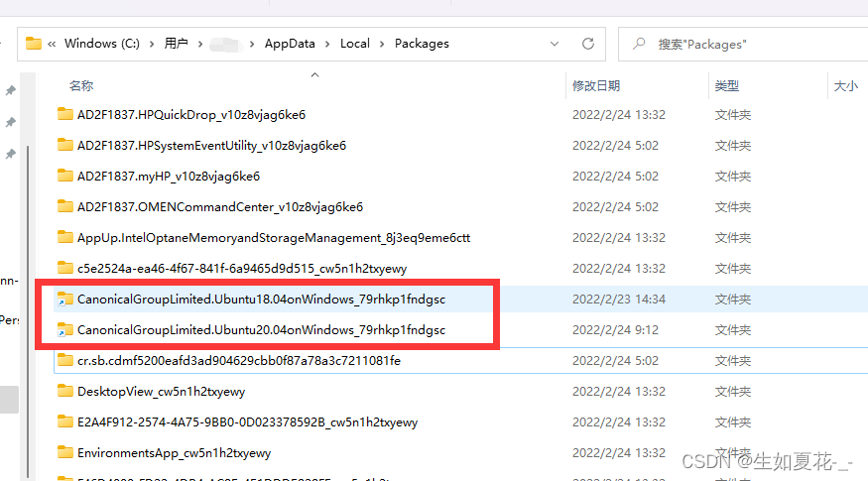This screenshot has height=481, width=868.
Task: Select Ubuntu20.04onWindows shortcut folder icon
Action: 65,329
